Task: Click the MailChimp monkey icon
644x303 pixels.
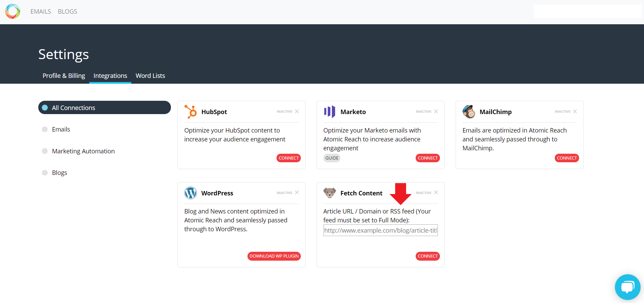Action: click(469, 112)
